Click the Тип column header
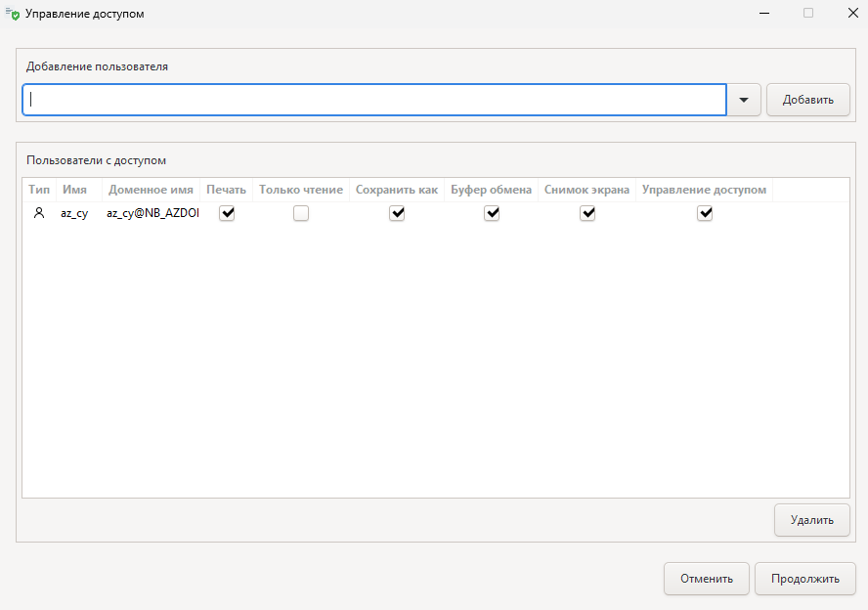868x610 pixels. (39, 190)
